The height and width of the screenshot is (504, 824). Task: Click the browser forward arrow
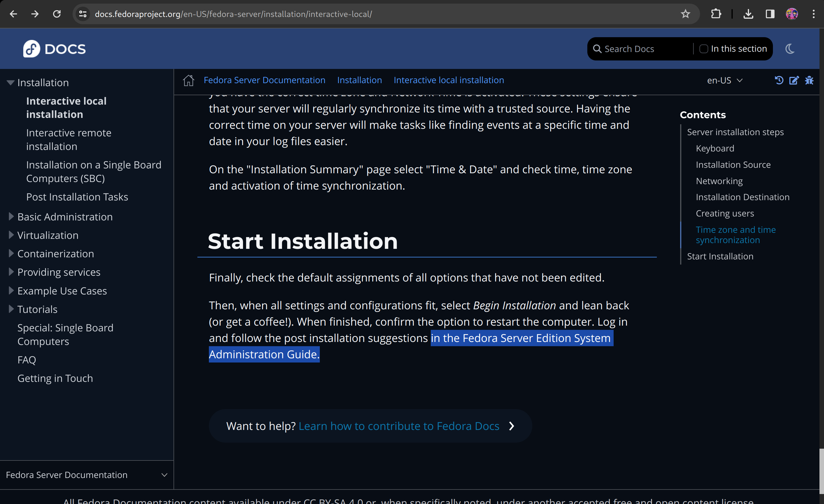[35, 14]
